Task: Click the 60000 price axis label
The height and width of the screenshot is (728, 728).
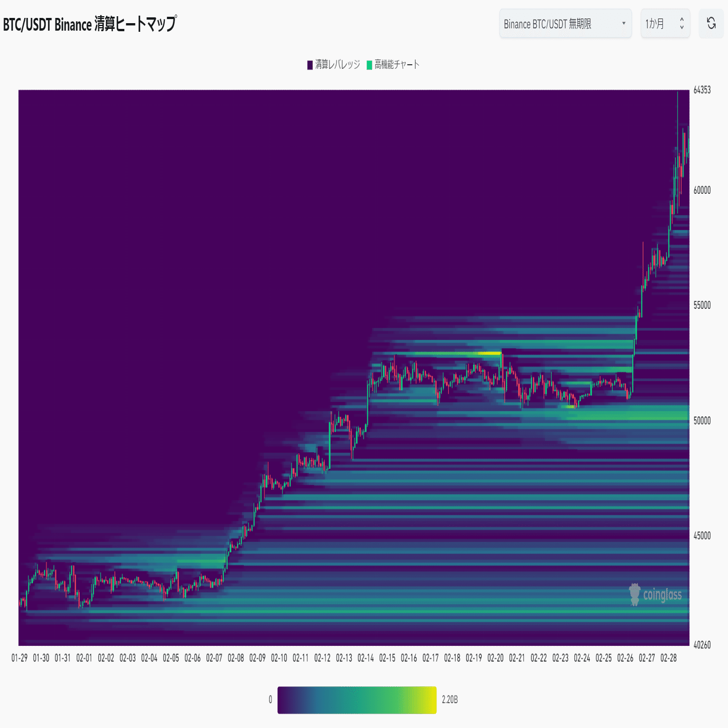Action: click(702, 190)
